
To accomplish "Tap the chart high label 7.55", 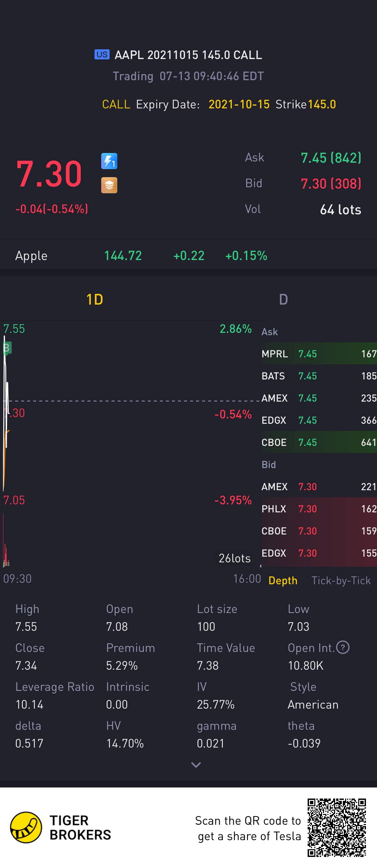I will [x=14, y=328].
